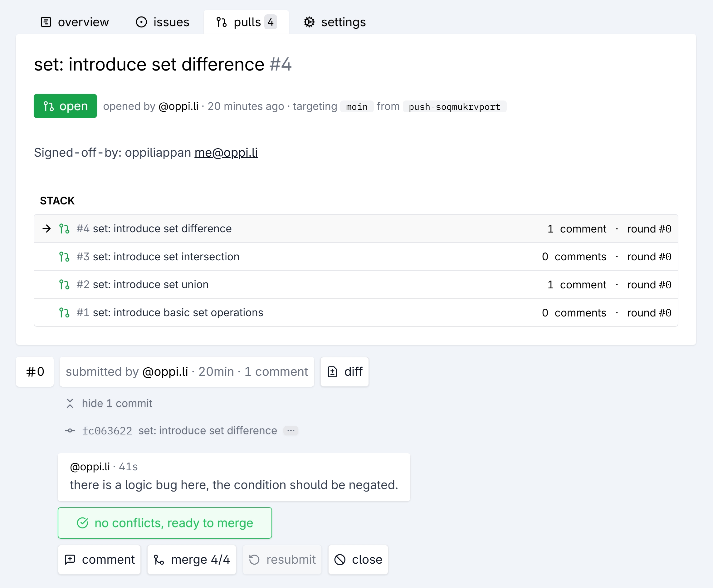This screenshot has height=588, width=713.
Task: Click @oppi.li author link in header
Action: (x=178, y=106)
